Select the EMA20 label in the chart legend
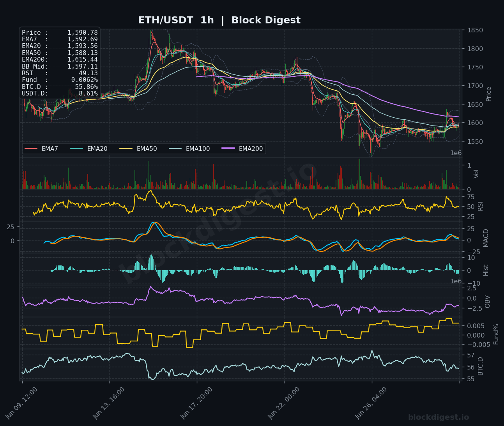Image resolution: width=504 pixels, height=426 pixels. (x=97, y=148)
